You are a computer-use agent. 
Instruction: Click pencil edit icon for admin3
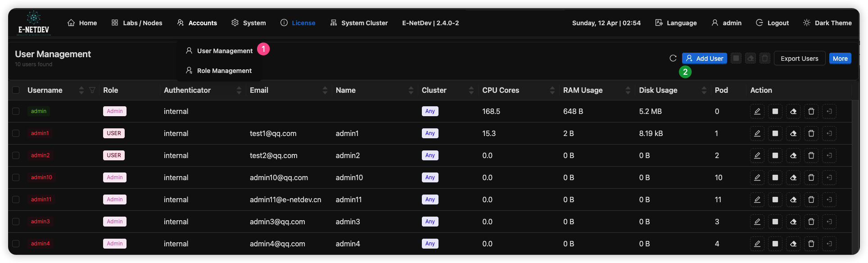pos(757,222)
